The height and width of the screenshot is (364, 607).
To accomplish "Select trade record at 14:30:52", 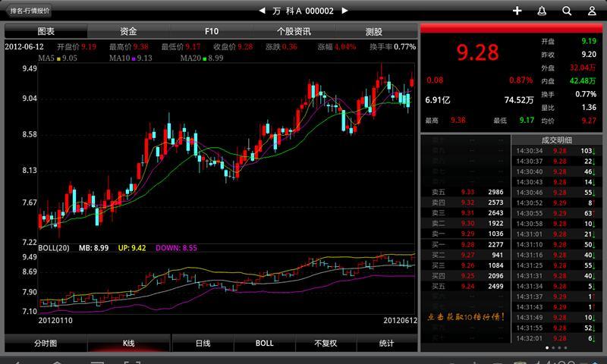I will pyautogui.click(x=556, y=203).
